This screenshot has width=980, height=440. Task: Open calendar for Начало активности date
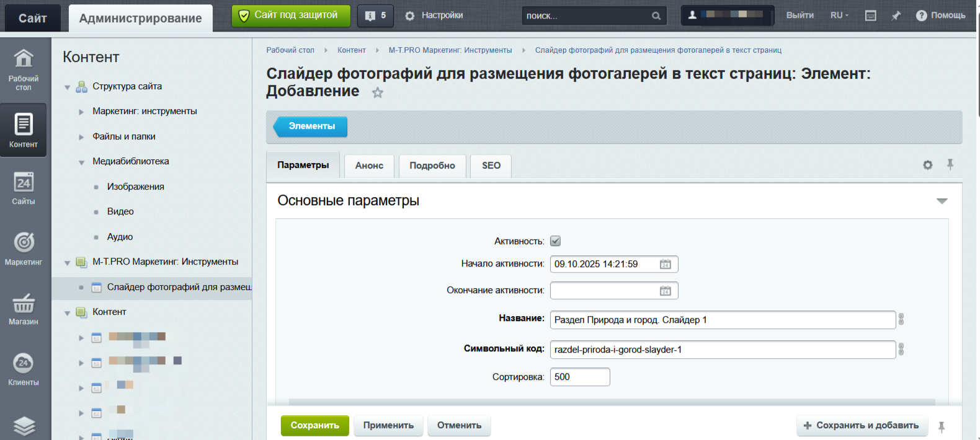coord(665,265)
